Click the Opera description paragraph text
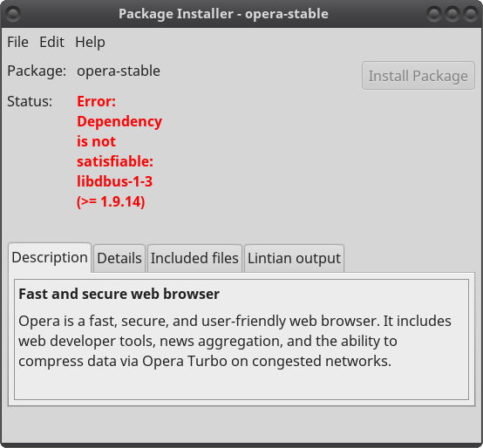This screenshot has width=483, height=448. point(235,341)
